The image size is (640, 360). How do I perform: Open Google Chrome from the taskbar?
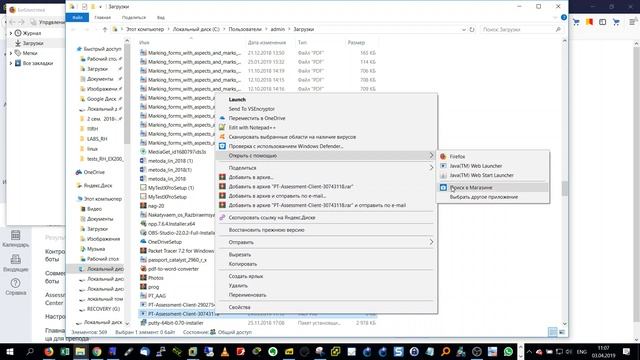97,351
